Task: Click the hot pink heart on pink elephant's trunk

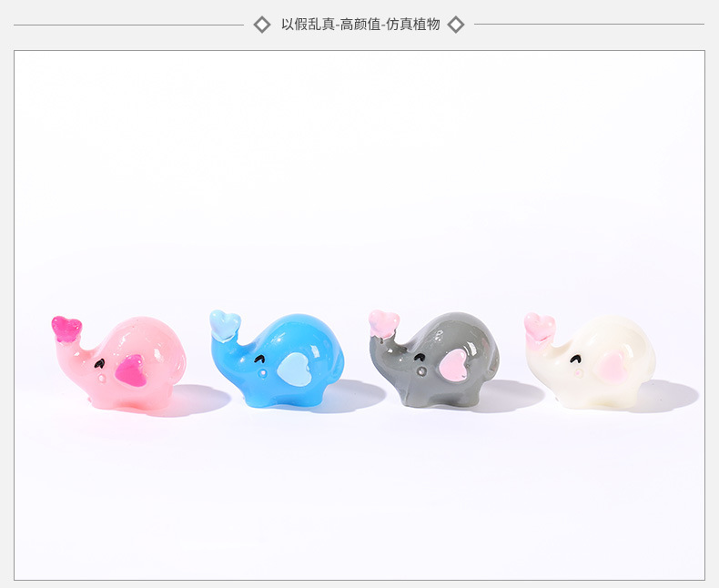Action: point(66,329)
